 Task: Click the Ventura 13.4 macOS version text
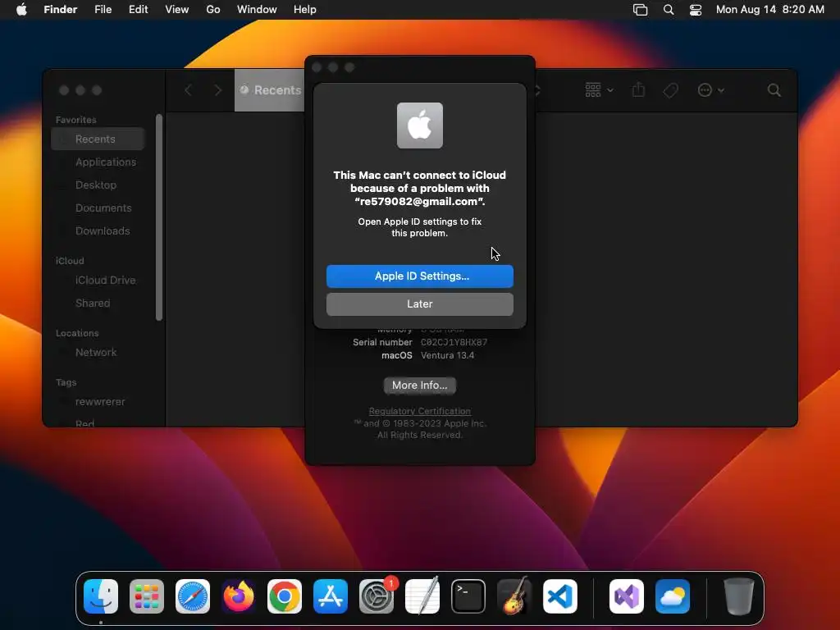pyautogui.click(x=447, y=356)
